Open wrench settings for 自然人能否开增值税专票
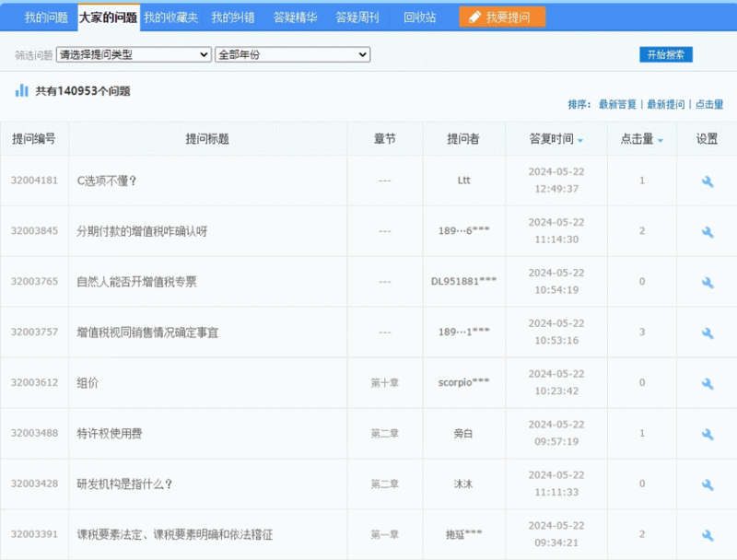Image resolution: width=737 pixels, height=560 pixels. pos(707,281)
